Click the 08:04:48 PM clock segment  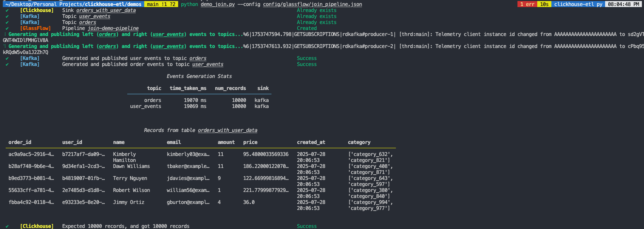pos(623,4)
